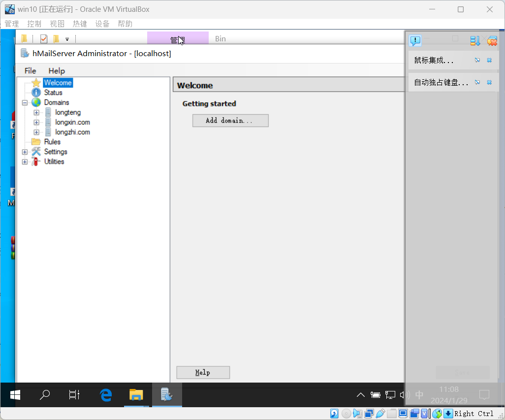Launch Microsoft Edge from the taskbar

(106, 395)
